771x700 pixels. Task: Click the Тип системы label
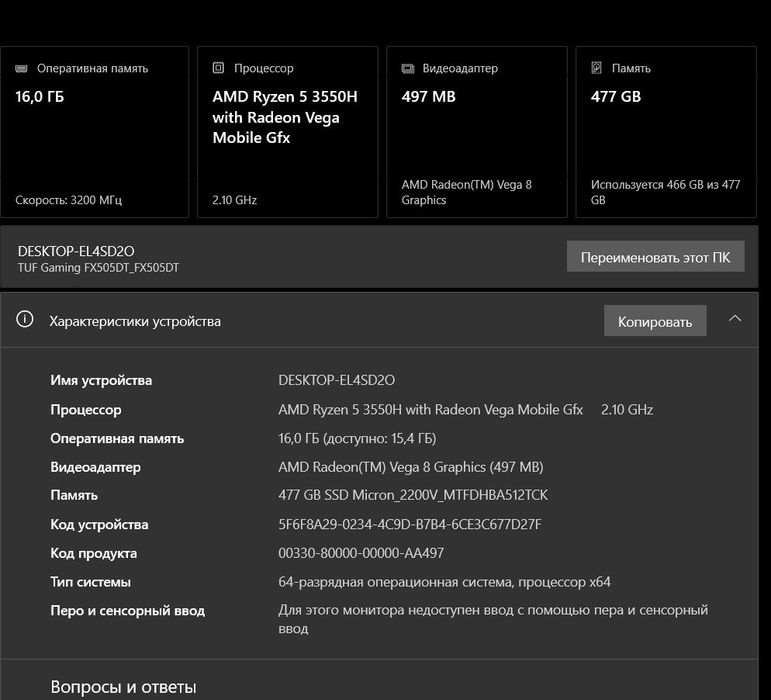[90, 582]
